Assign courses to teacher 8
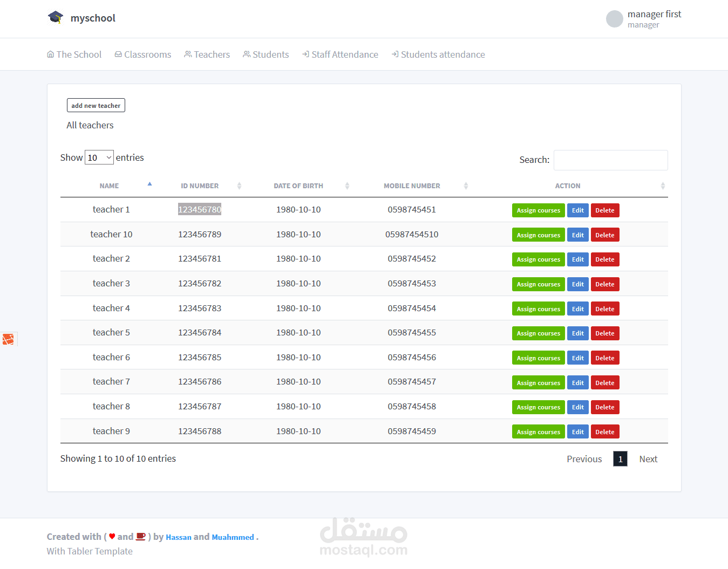The width and height of the screenshot is (728, 569). [x=539, y=407]
